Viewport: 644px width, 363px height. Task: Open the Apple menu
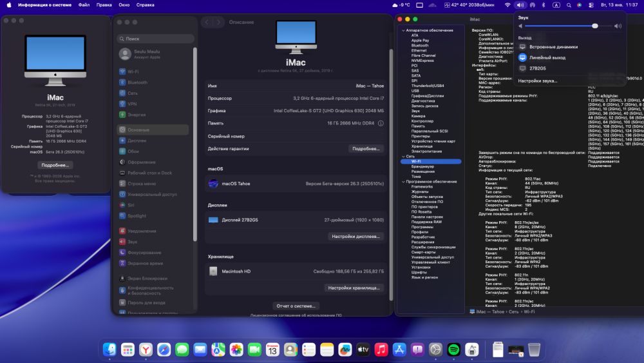click(9, 5)
